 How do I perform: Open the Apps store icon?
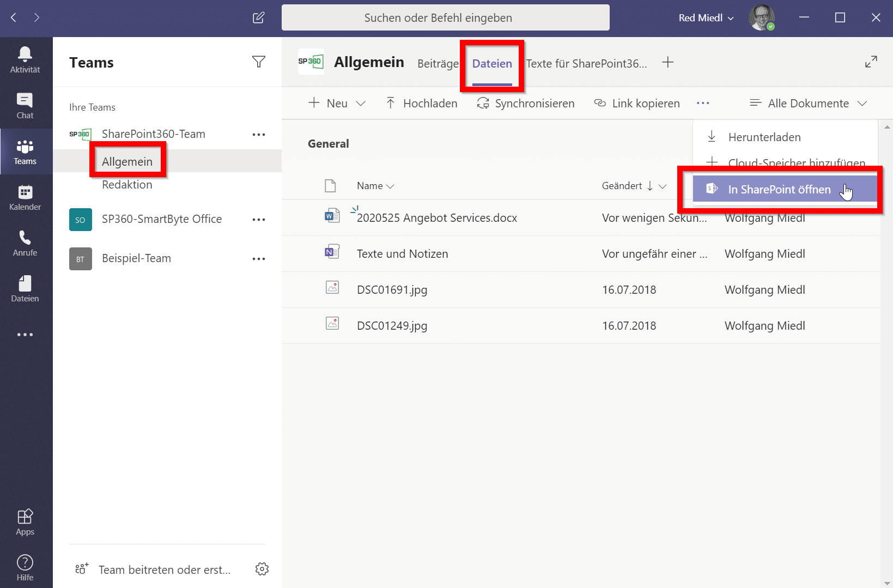click(x=25, y=523)
